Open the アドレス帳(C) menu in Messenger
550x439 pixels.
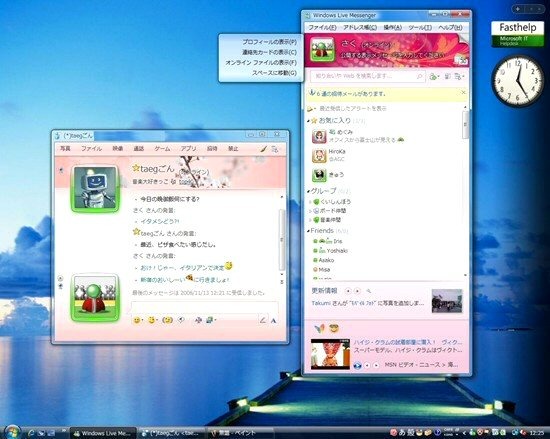[x=360, y=27]
